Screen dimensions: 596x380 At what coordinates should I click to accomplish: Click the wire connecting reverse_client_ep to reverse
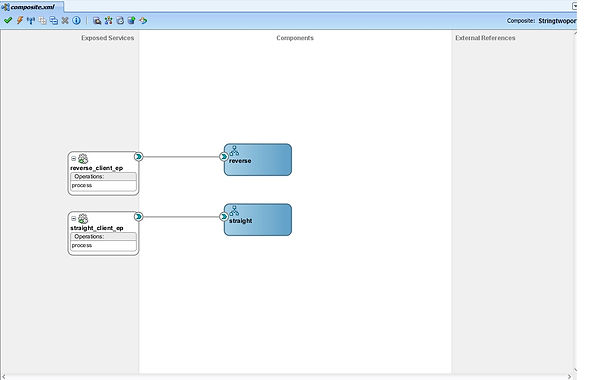181,157
